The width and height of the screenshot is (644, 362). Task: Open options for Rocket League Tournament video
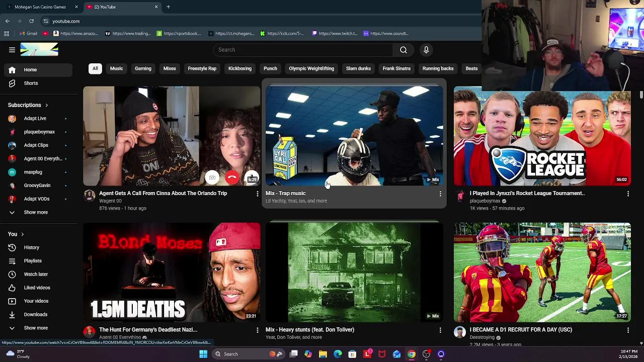coord(628,194)
